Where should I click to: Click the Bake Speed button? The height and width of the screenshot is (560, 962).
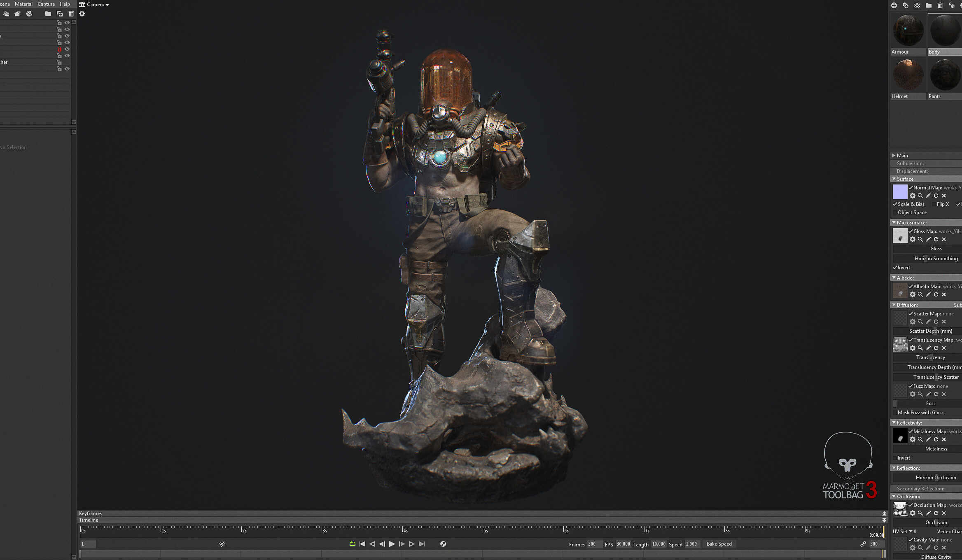(x=719, y=544)
